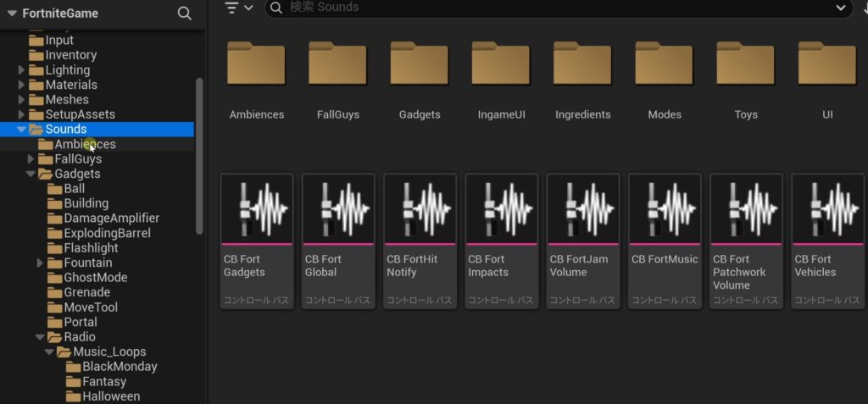868x404 pixels.
Task: Collapse the Sounds folder in tree
Action: click(x=21, y=130)
